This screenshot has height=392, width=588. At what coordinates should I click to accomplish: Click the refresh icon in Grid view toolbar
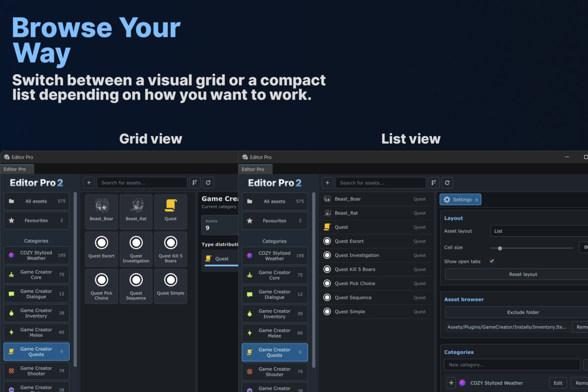pos(208,183)
